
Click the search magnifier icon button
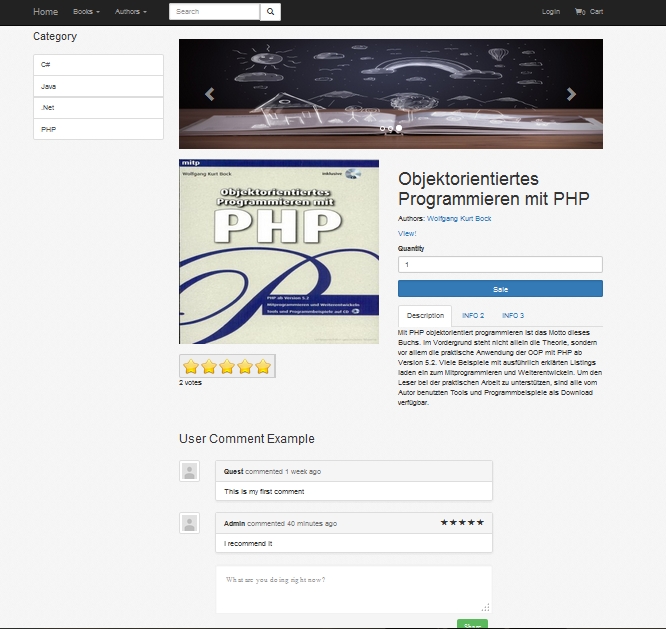pyautogui.click(x=270, y=12)
